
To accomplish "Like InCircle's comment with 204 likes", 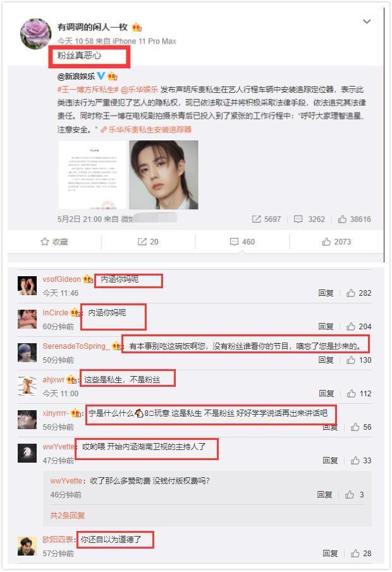I will click(351, 327).
